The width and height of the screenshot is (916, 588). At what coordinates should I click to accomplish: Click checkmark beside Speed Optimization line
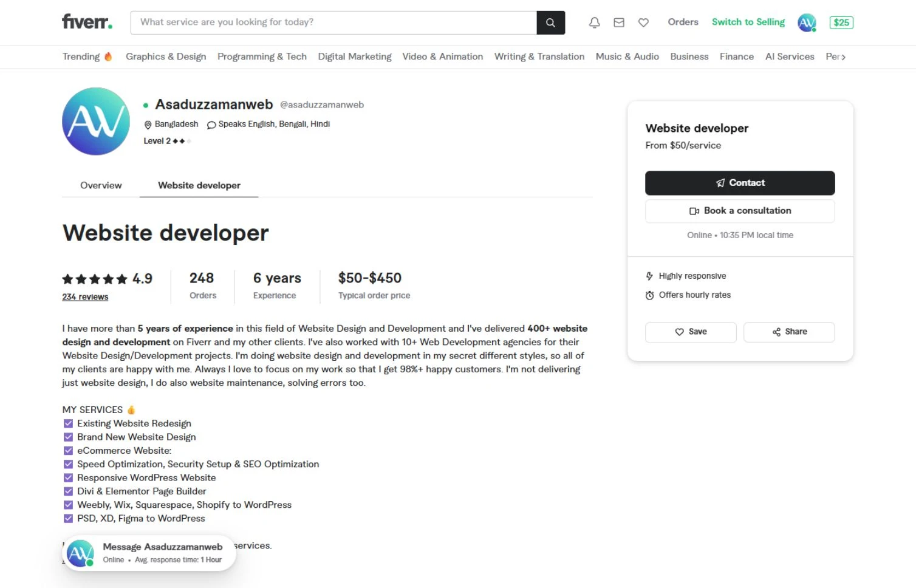pyautogui.click(x=68, y=464)
